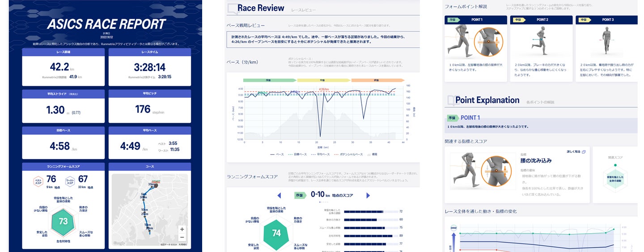Click the ASICS RACE REPORT title

pos(106,24)
